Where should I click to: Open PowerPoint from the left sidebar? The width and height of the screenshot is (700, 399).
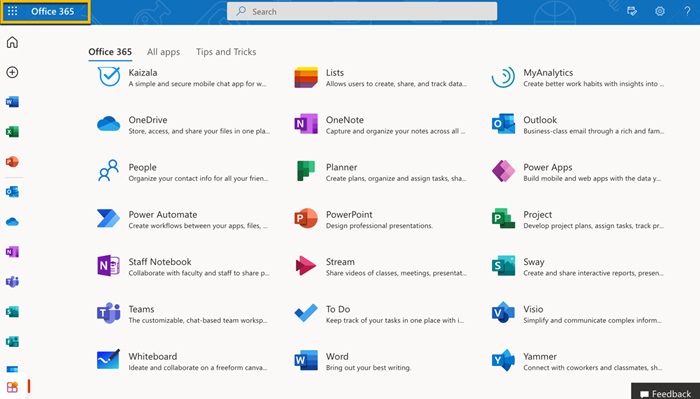tap(12, 162)
